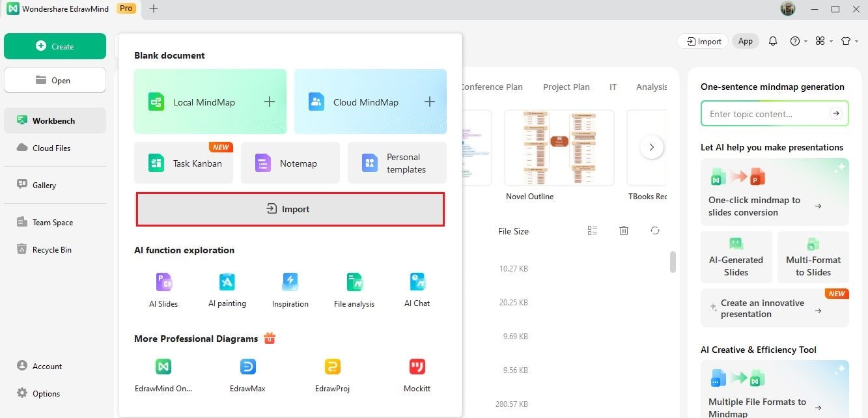
Task: Click the plus on Cloud MindMap card
Action: pyautogui.click(x=430, y=102)
